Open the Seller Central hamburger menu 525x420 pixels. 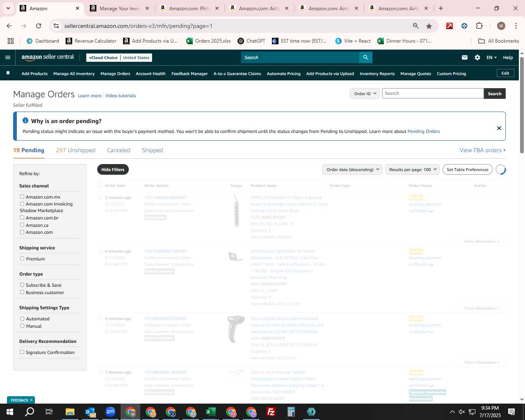point(8,57)
